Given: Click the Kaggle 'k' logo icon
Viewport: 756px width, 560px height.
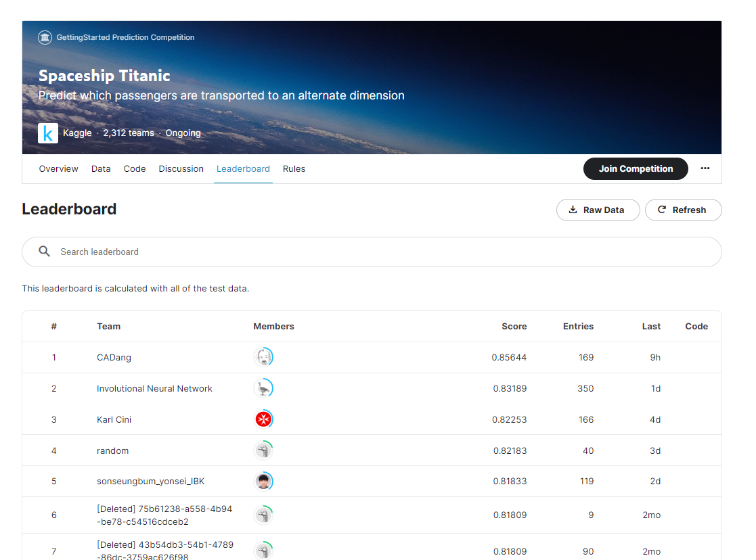Looking at the screenshot, I should click(48, 133).
